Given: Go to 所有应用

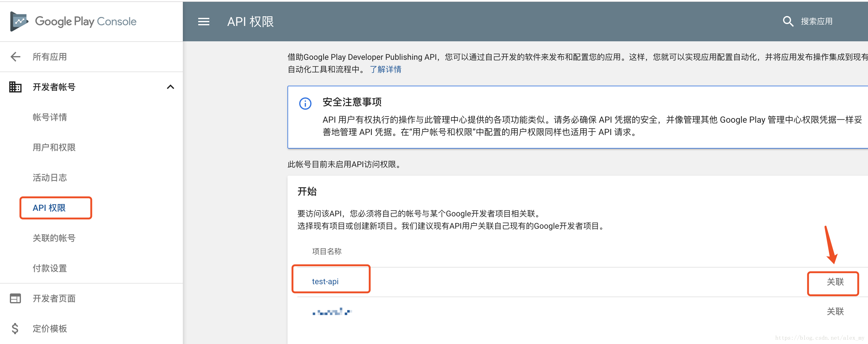Looking at the screenshot, I should [x=50, y=57].
